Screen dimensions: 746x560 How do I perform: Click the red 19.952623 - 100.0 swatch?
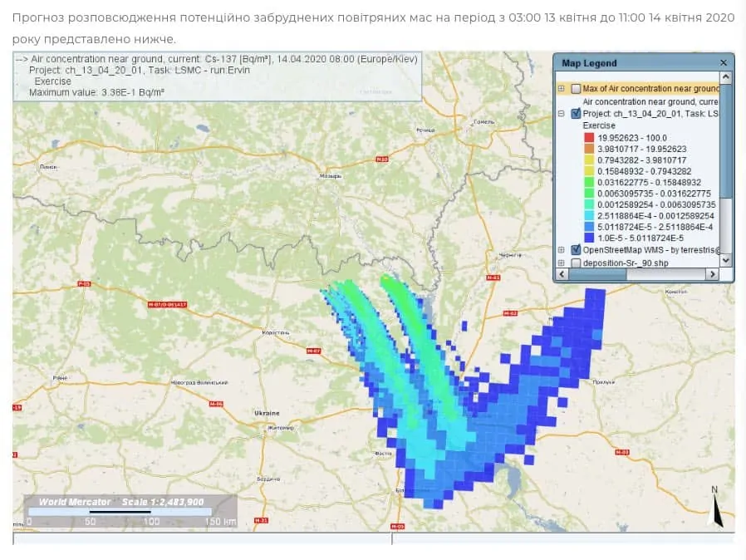pyautogui.click(x=588, y=137)
